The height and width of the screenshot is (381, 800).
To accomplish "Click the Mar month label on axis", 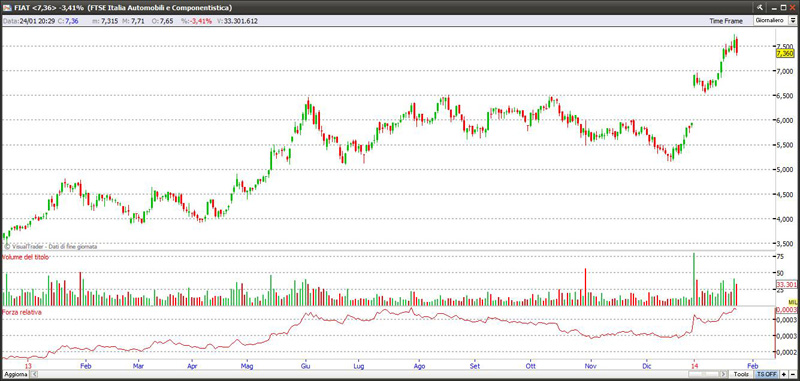I will (138, 366).
